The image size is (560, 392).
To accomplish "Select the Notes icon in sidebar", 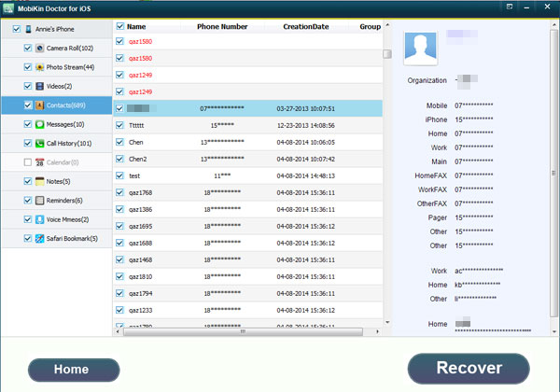I will (40, 181).
